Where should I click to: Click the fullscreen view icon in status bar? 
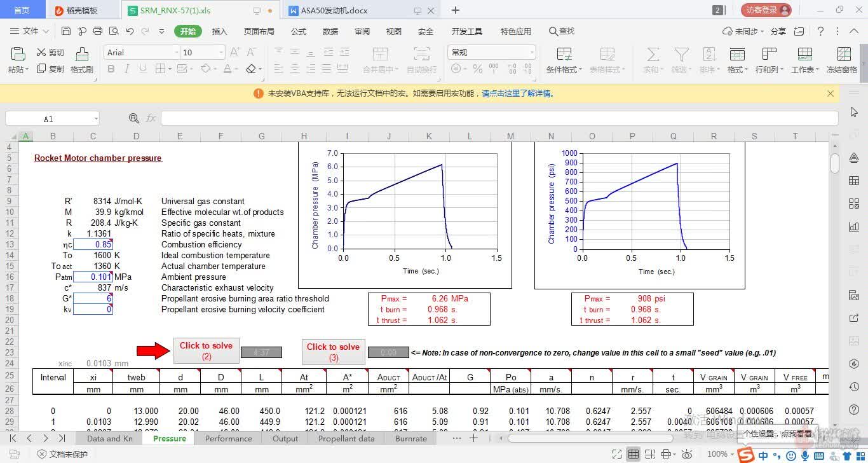(x=617, y=454)
